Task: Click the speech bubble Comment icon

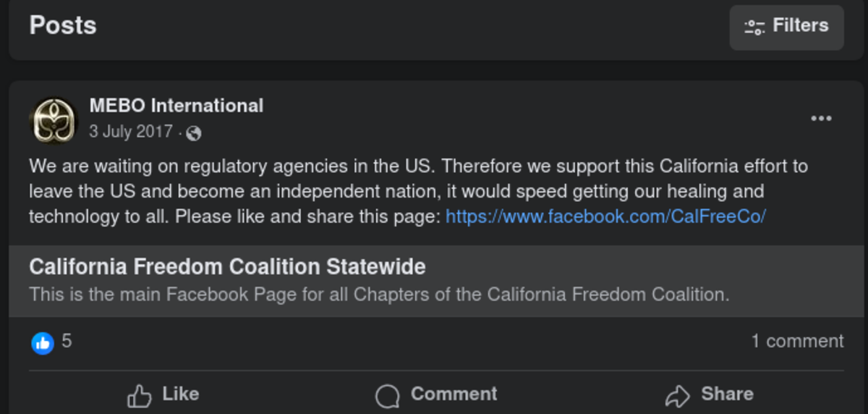Action: tap(388, 395)
